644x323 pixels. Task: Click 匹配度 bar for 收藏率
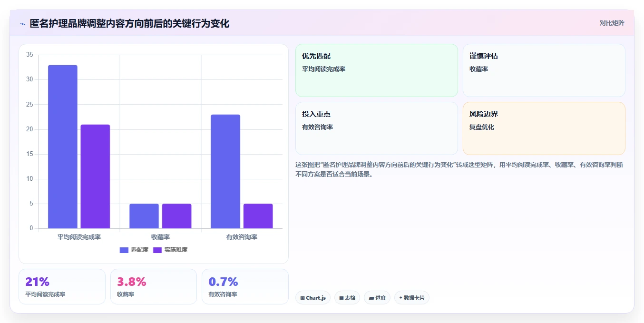pos(144,216)
